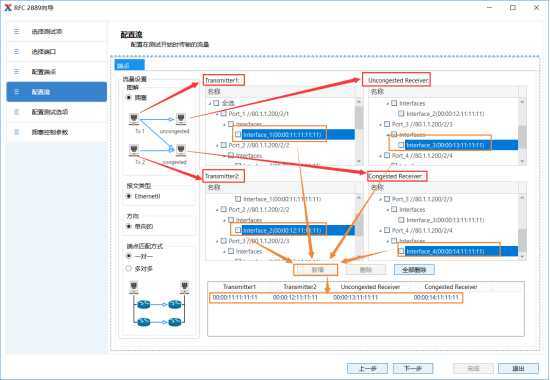550x380 pixels.
Task: Collapse Port_3 node in Transmitter2 tree
Action: pos(217,241)
